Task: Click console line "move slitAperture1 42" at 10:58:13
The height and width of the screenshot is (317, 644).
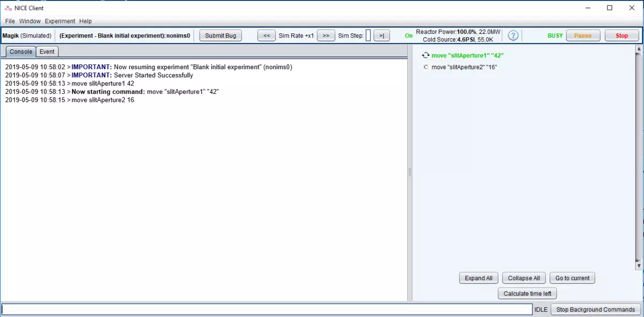Action: point(70,84)
